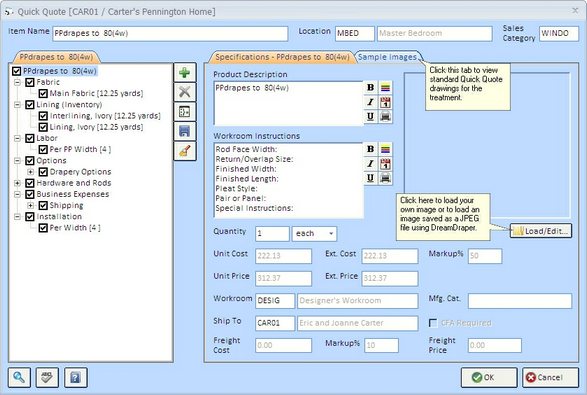Click the save floppy disk icon in side toolbar
The height and width of the screenshot is (395, 587).
tap(185, 131)
